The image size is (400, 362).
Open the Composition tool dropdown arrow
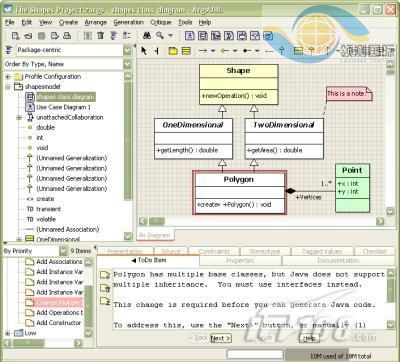pos(257,51)
